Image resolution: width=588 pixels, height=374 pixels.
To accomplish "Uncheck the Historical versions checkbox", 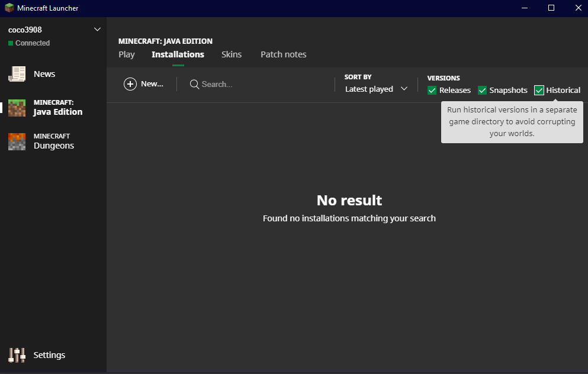I will click(x=539, y=91).
